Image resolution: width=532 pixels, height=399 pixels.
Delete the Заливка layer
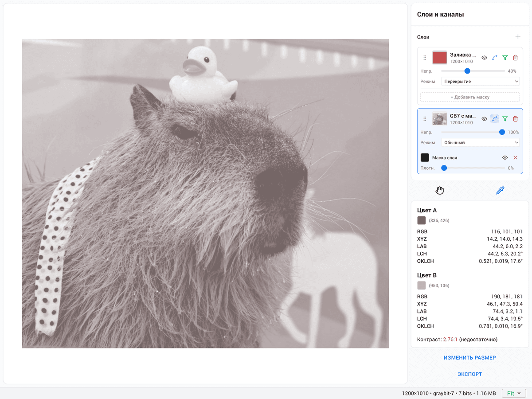click(x=515, y=58)
